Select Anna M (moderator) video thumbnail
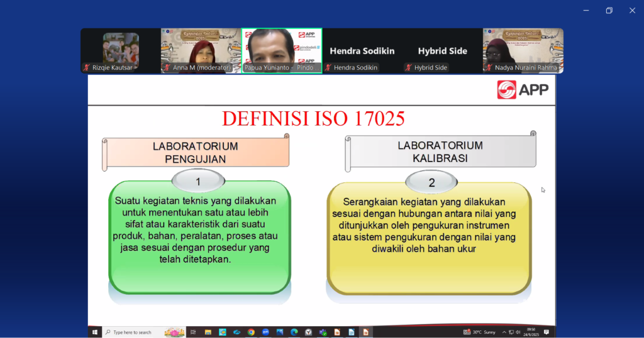This screenshot has height=338, width=644. coord(201,50)
